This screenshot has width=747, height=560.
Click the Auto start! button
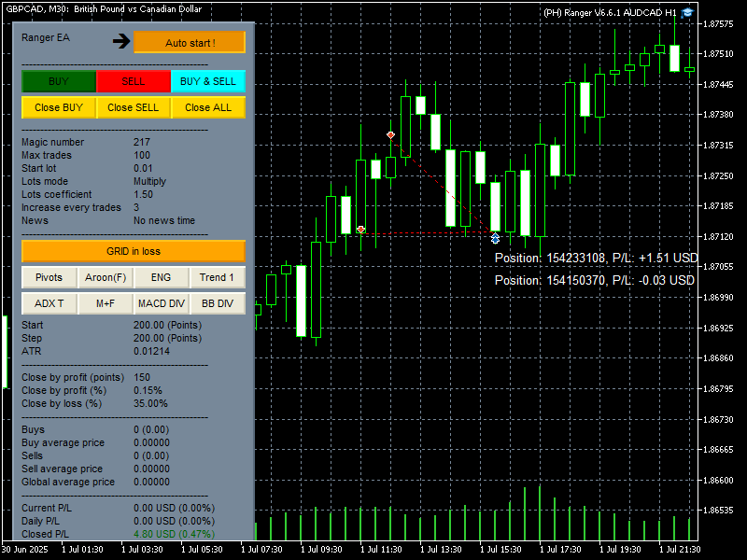click(x=190, y=43)
